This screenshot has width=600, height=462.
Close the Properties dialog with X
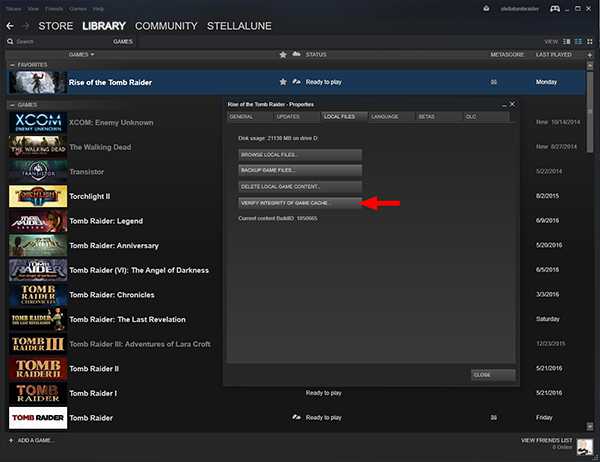512,104
